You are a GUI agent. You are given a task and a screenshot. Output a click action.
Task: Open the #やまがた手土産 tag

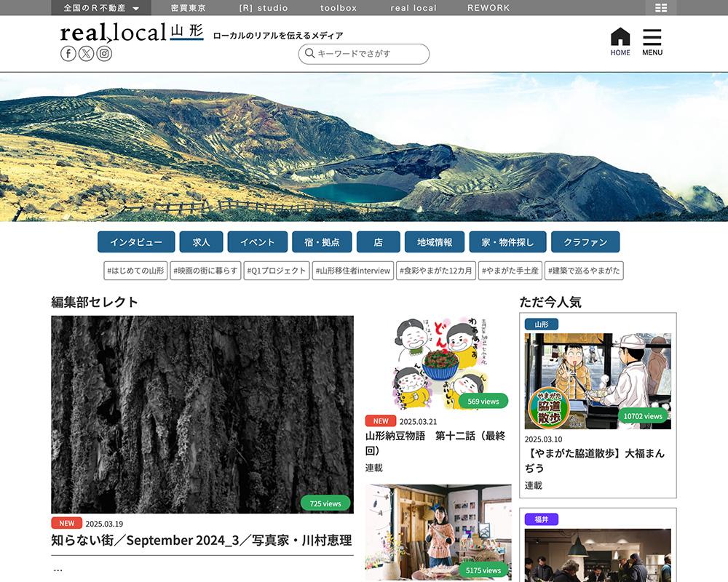[510, 271]
